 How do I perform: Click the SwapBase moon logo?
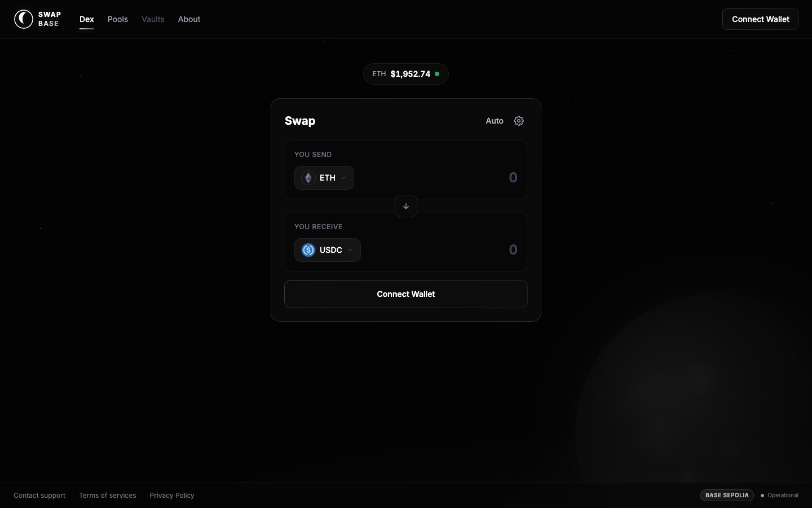pos(24,19)
